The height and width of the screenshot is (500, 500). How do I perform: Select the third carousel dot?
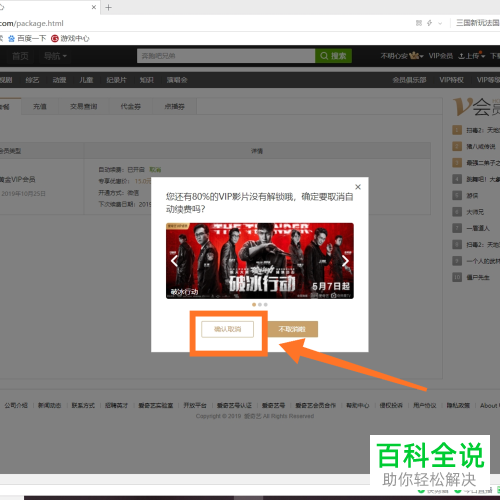click(x=265, y=304)
